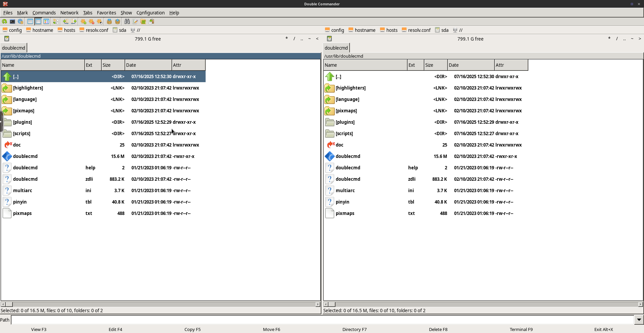Click Extract files box icon
Viewport: 644px width, 333px height.
[x=117, y=21]
